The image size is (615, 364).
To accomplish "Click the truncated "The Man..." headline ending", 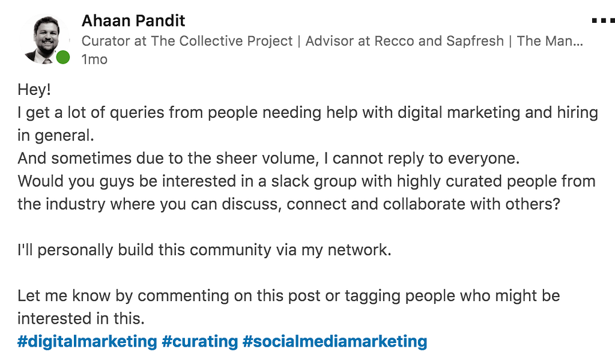I will tap(550, 41).
